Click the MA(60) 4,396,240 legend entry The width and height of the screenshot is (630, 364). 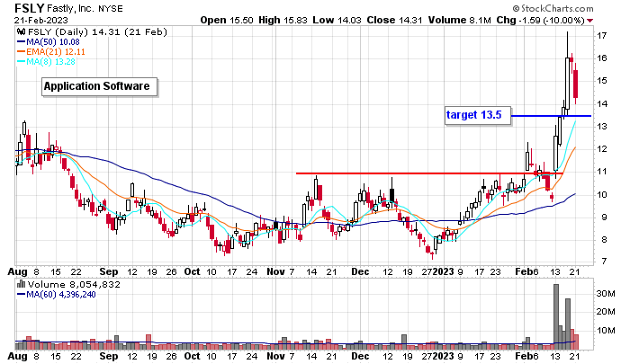[56, 295]
